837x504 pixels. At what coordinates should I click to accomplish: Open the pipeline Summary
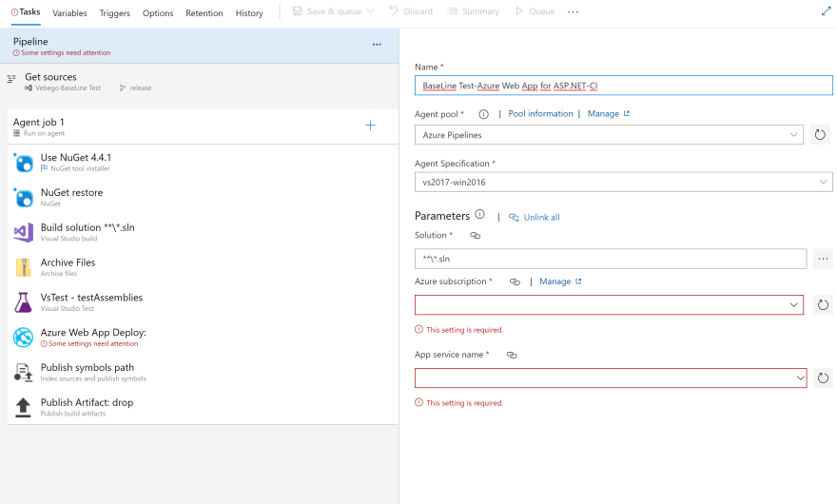[x=473, y=11]
